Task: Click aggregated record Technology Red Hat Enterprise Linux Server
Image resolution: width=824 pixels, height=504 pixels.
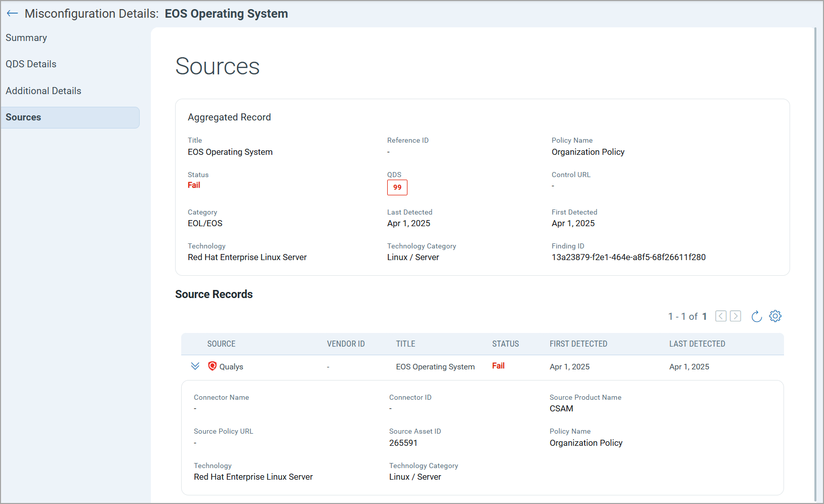Action: coord(247,257)
